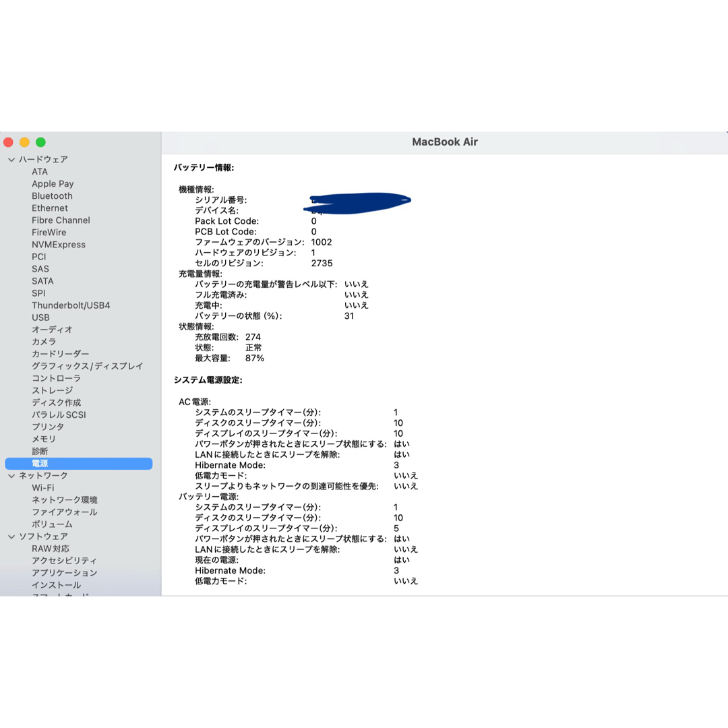Select 診断 in the sidebar
This screenshot has height=728, width=728.
[x=40, y=451]
